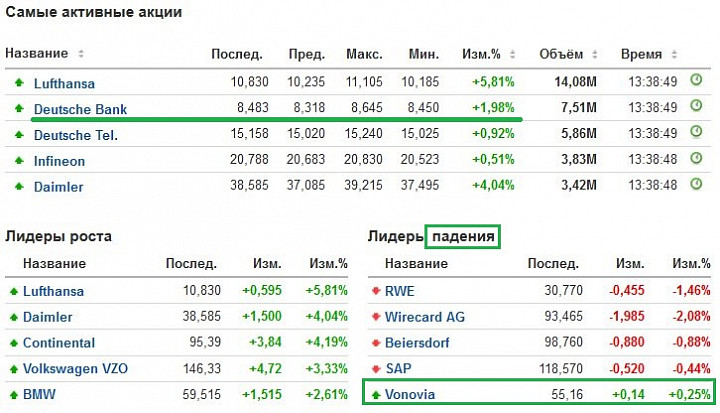
Task: Click the clock icon in Lufthansa row
Action: pos(696,80)
